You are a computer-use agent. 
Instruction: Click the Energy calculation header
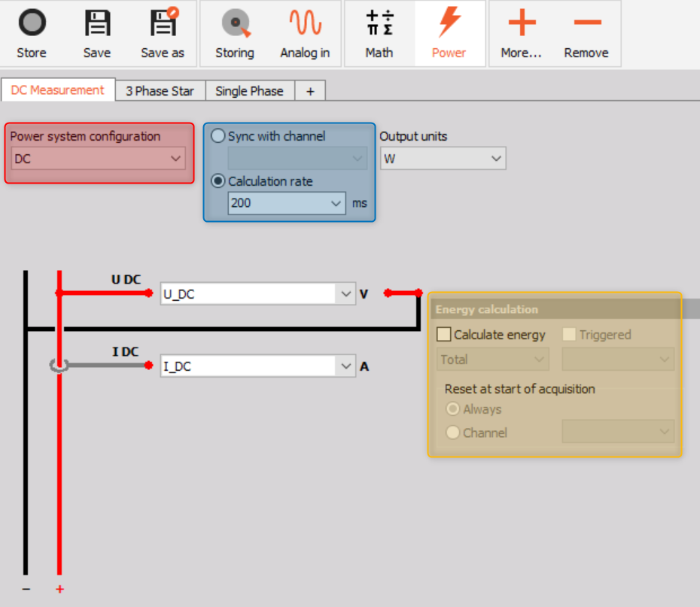[x=555, y=309]
